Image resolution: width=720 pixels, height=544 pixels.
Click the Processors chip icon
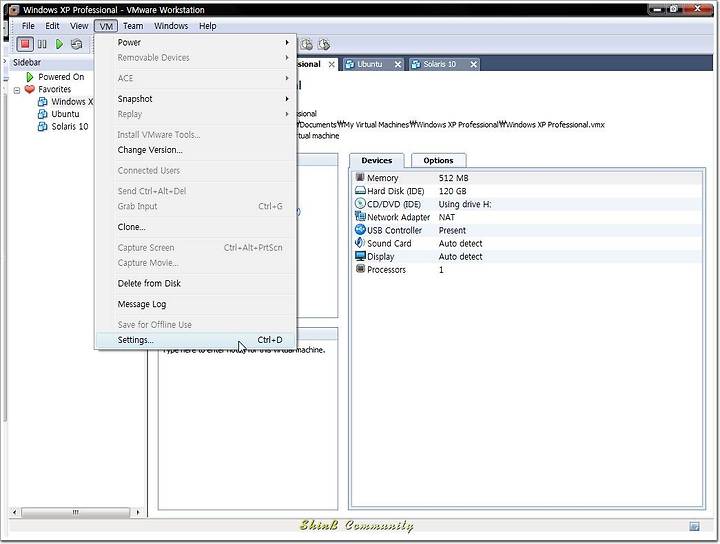360,269
